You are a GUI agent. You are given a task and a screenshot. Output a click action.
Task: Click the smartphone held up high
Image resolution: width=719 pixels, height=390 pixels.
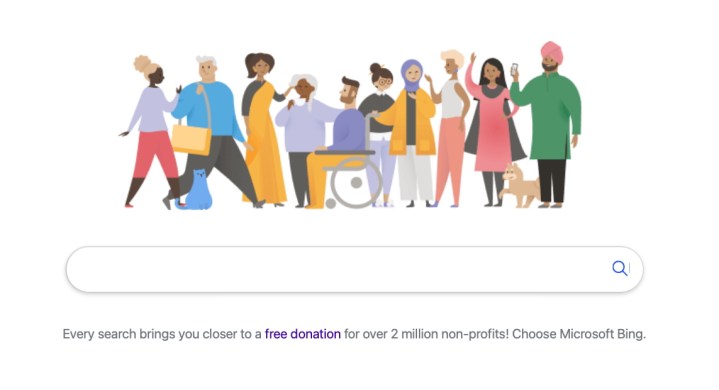[514, 69]
